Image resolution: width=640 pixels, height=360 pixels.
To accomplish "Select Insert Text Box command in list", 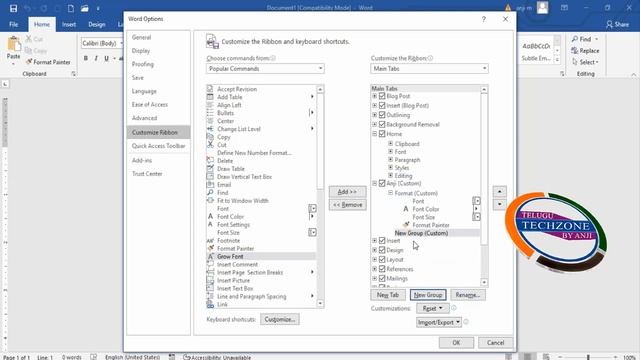I will 261,288.
